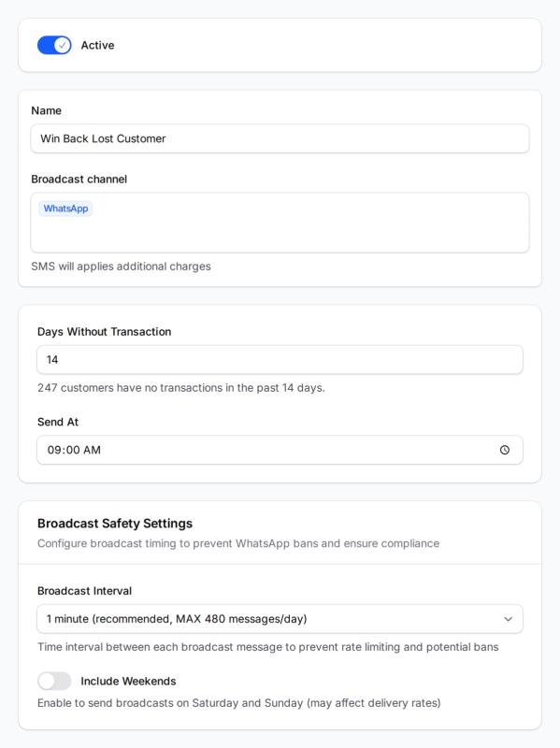Viewport: 560px width, 748px height.
Task: Select the WhatsApp tag under Broadcast channel
Action: pyautogui.click(x=65, y=209)
